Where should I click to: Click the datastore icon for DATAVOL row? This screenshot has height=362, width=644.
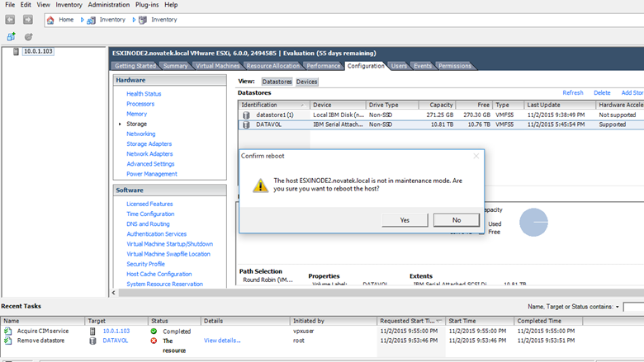[x=246, y=125]
